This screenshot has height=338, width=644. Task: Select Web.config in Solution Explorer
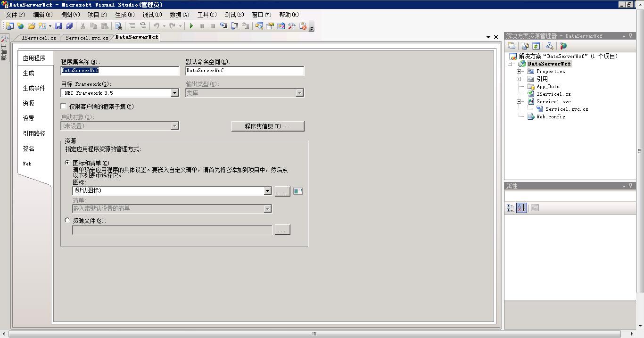tap(550, 116)
